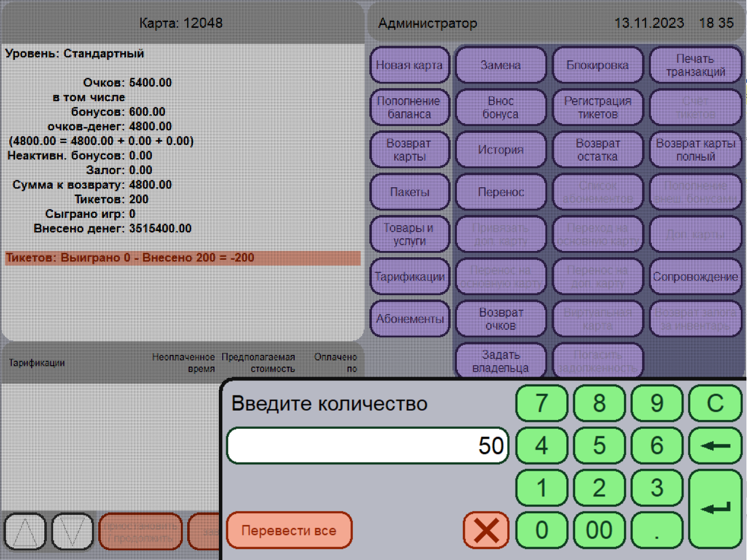
Task: Clear the quantity with the C key
Action: pyautogui.click(x=715, y=403)
